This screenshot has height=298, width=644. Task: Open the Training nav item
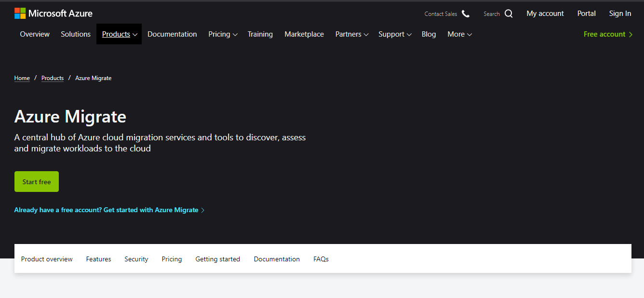[260, 34]
